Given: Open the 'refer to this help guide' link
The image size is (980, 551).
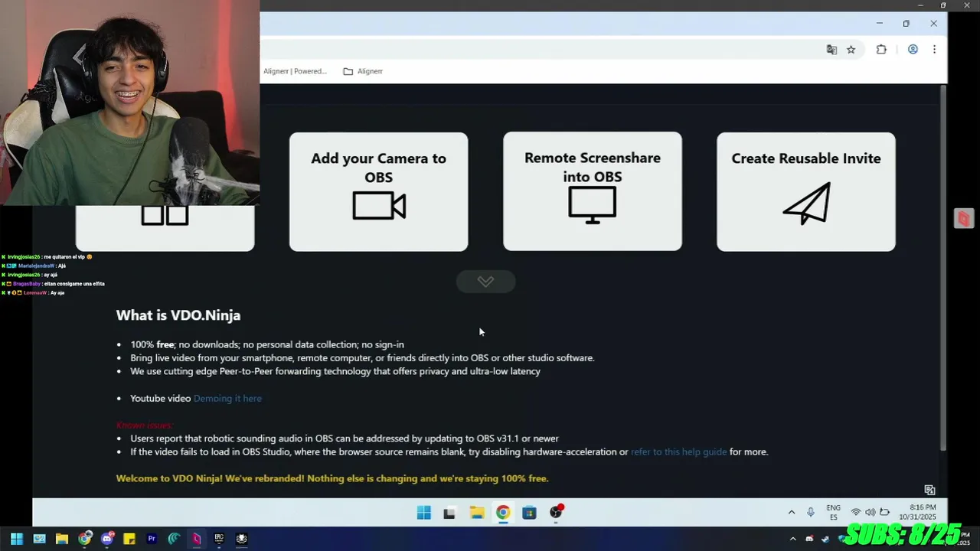Looking at the screenshot, I should coord(678,452).
